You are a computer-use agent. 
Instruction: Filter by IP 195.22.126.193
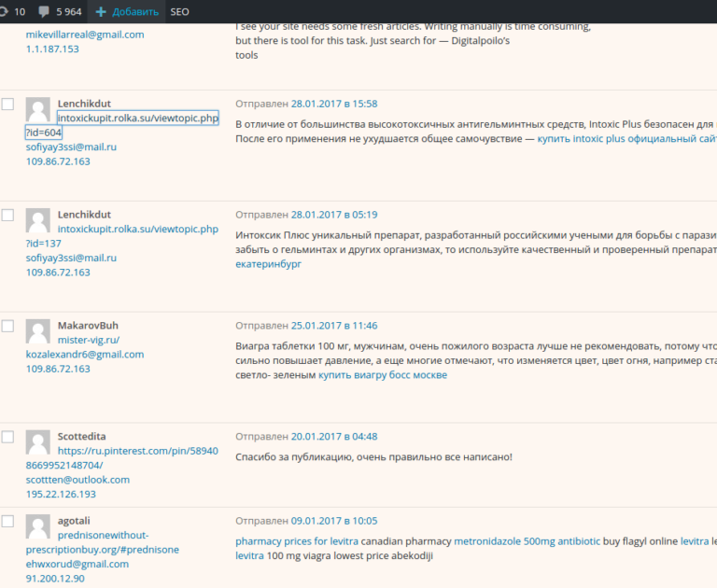[61, 494]
